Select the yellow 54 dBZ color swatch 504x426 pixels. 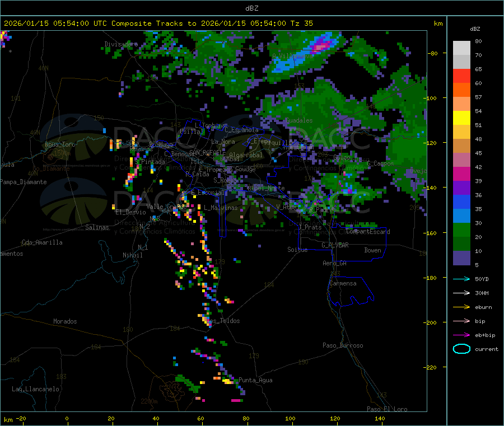[x=461, y=118]
